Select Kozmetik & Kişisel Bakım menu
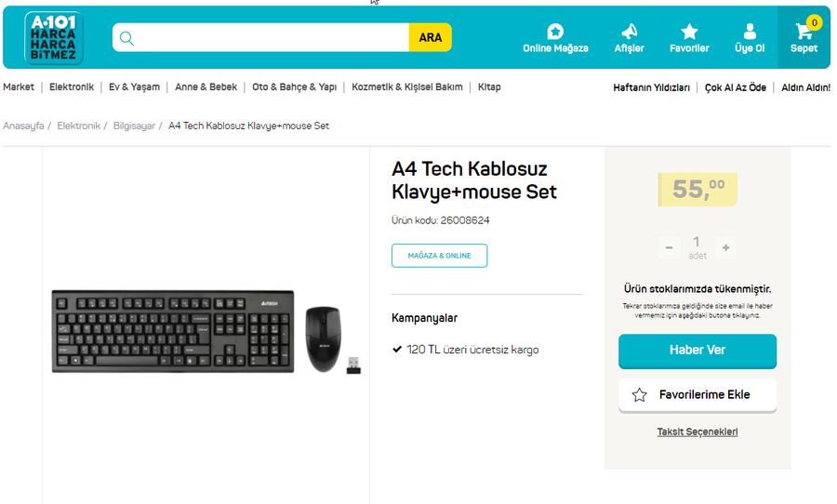Screen dimensions: 837x504 406,87
